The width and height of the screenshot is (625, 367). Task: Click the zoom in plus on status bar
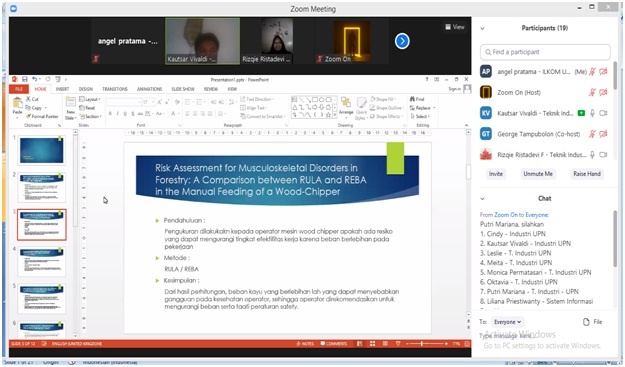446,343
